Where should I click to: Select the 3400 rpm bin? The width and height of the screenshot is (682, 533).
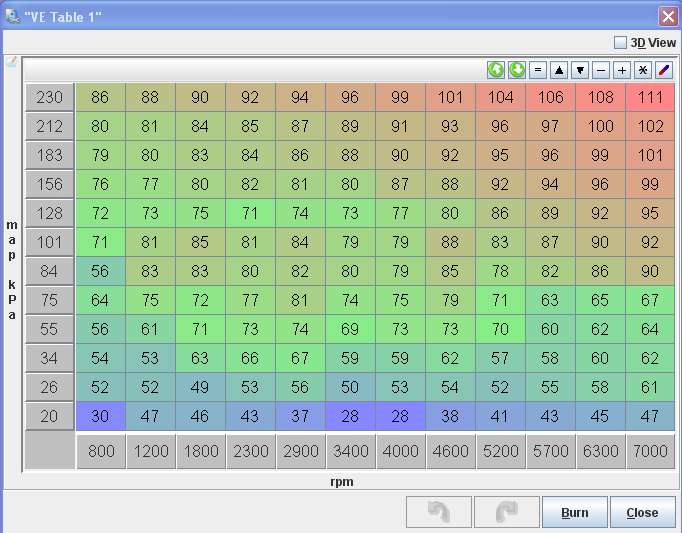coord(351,451)
